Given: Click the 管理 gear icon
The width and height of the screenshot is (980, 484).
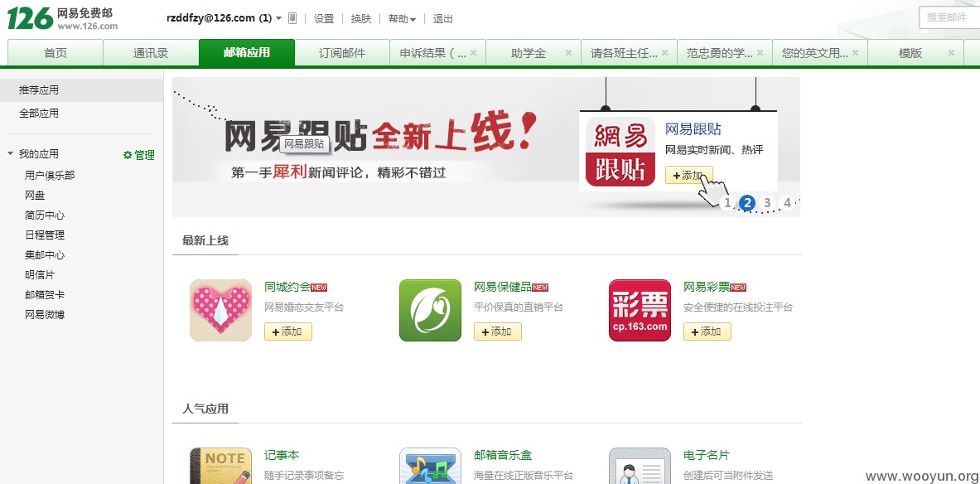Looking at the screenshot, I should [x=128, y=155].
